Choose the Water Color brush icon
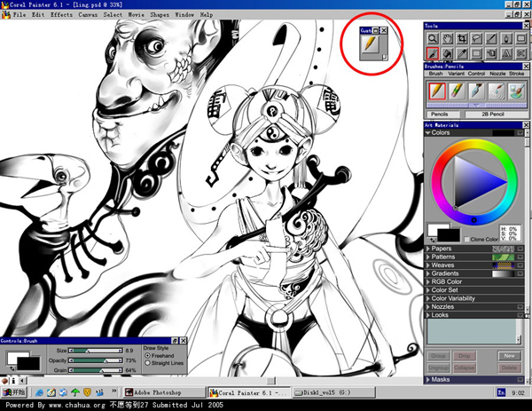Viewport: 532px width, 411px height. click(497, 91)
